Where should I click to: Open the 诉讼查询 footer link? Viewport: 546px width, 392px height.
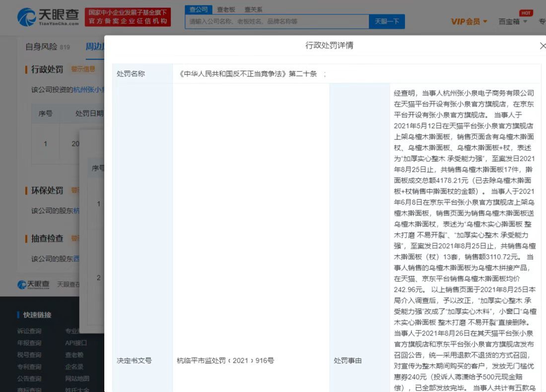click(29, 331)
